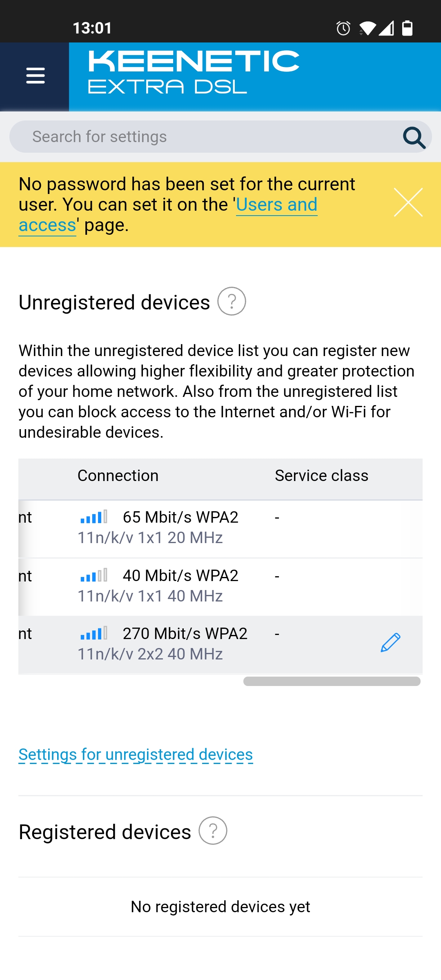Viewport: 441px width, 980px height.
Task: Select the 270 Mbit/s WPA2 device row
Action: click(x=220, y=644)
